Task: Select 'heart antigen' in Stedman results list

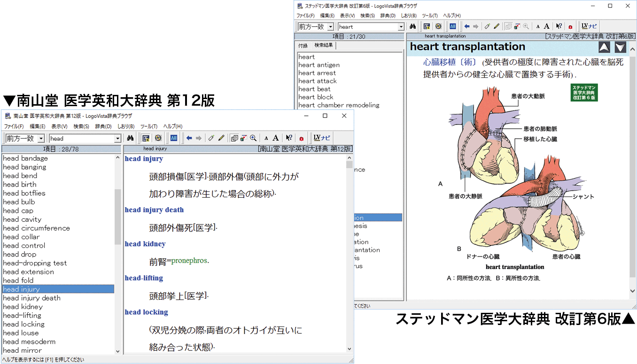Action: (319, 65)
